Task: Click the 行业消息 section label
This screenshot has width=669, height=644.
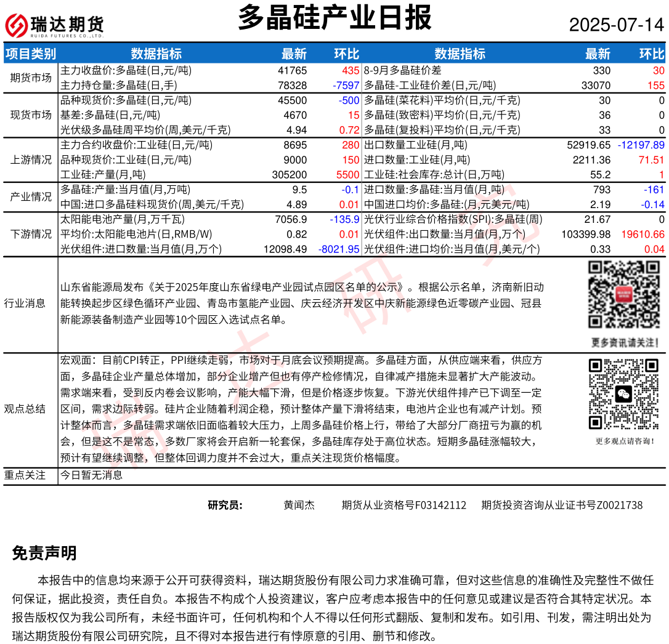Action: pyautogui.click(x=25, y=303)
